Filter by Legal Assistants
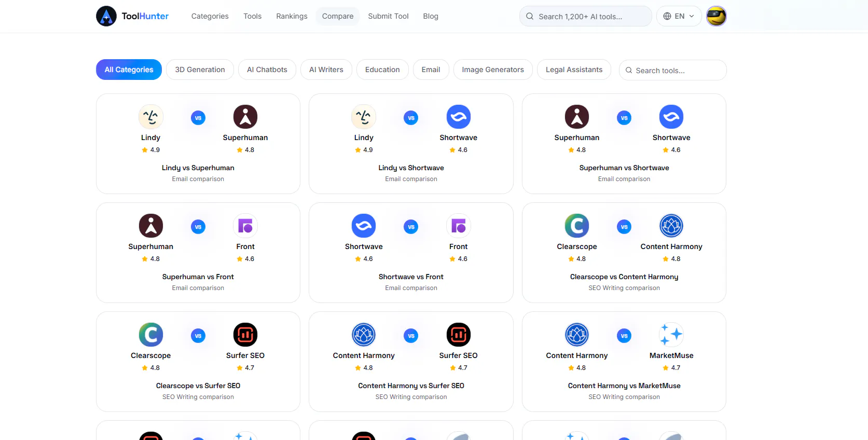 [x=574, y=70]
